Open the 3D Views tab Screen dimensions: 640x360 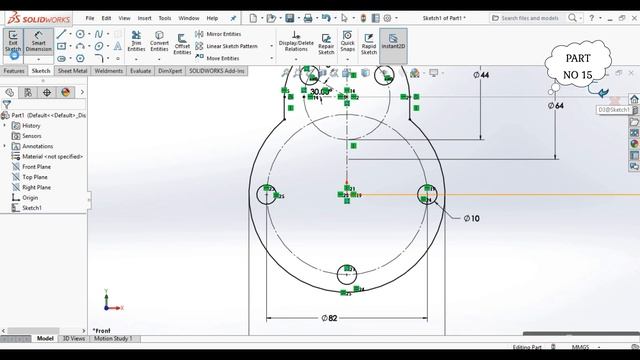tap(73, 338)
